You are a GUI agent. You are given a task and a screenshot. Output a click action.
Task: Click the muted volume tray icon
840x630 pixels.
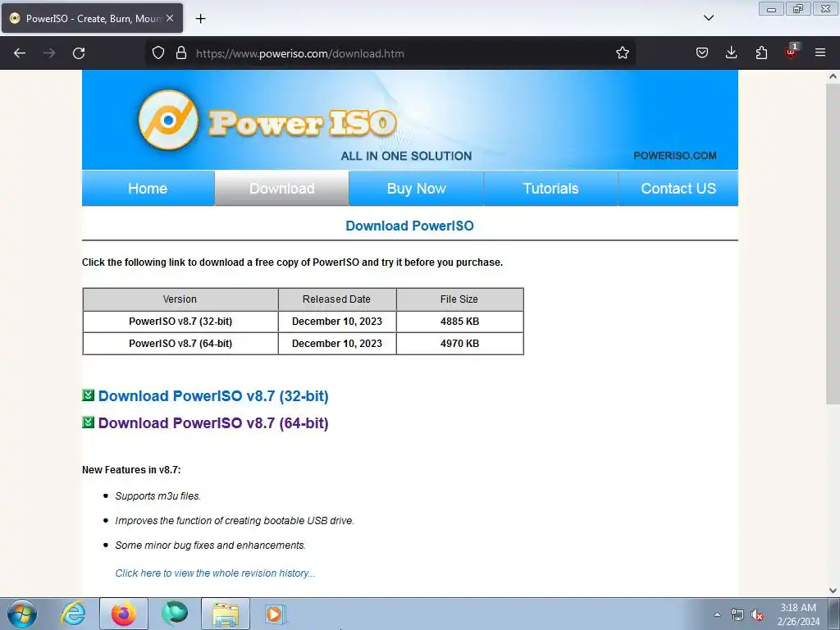[757, 614]
